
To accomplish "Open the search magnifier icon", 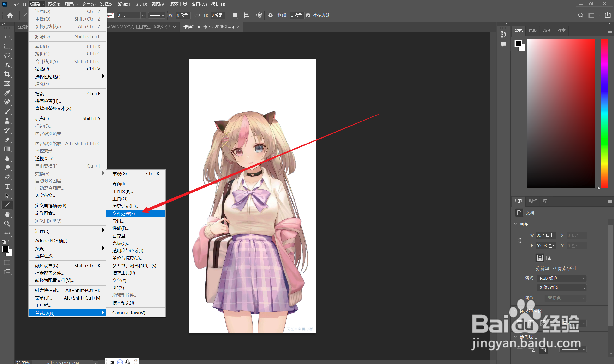I will [581, 15].
